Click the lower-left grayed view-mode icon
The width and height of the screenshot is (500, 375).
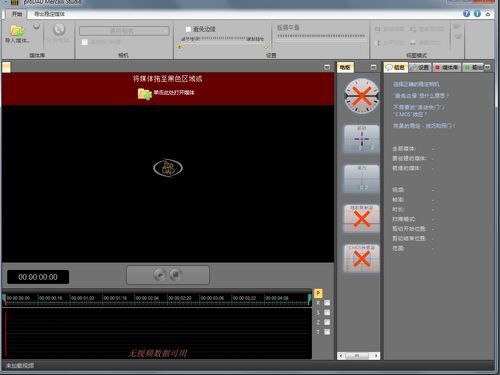[x=378, y=43]
